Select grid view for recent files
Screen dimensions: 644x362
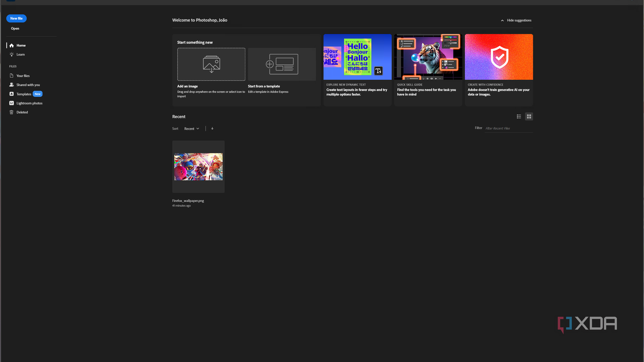pos(529,116)
